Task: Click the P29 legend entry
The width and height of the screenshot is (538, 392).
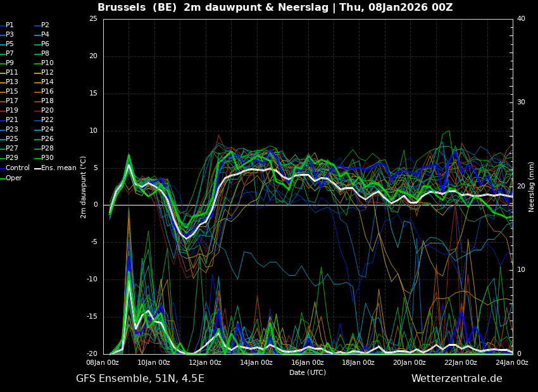Action: [9, 157]
